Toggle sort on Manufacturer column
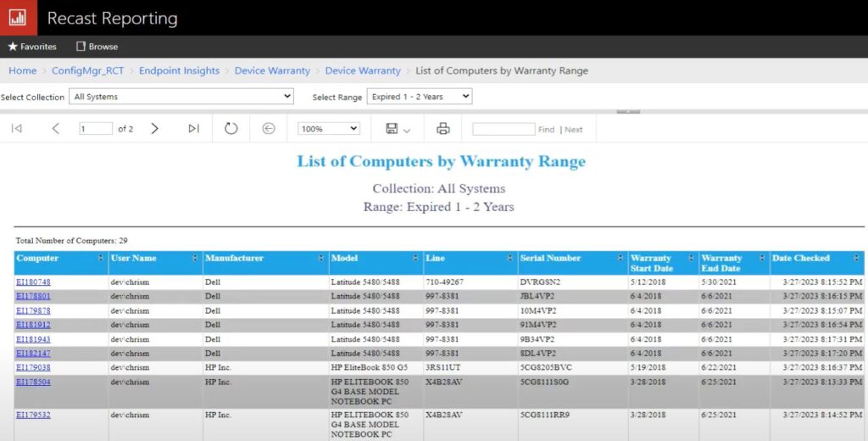868x441 pixels. pyautogui.click(x=321, y=259)
